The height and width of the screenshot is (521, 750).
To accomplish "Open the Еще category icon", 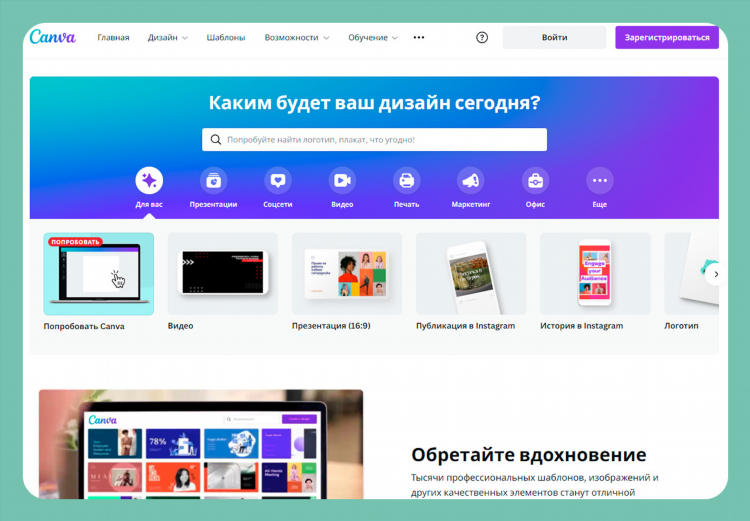I will (x=599, y=180).
